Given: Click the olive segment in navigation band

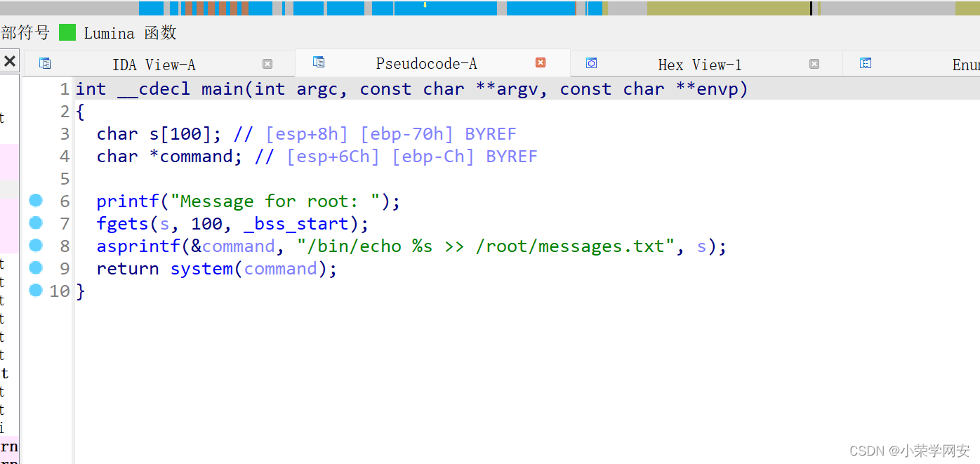Looking at the screenshot, I should pos(729,8).
